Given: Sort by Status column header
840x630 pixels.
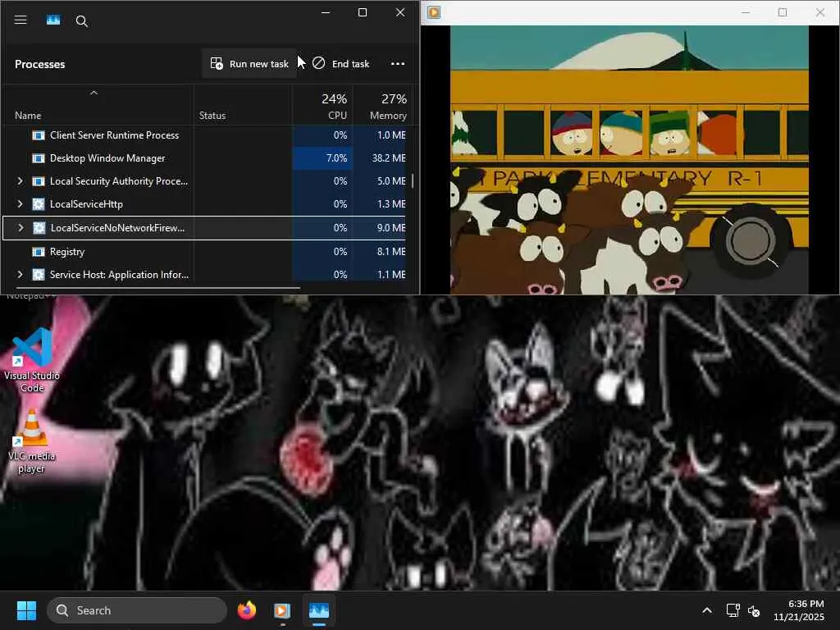Looking at the screenshot, I should point(212,116).
